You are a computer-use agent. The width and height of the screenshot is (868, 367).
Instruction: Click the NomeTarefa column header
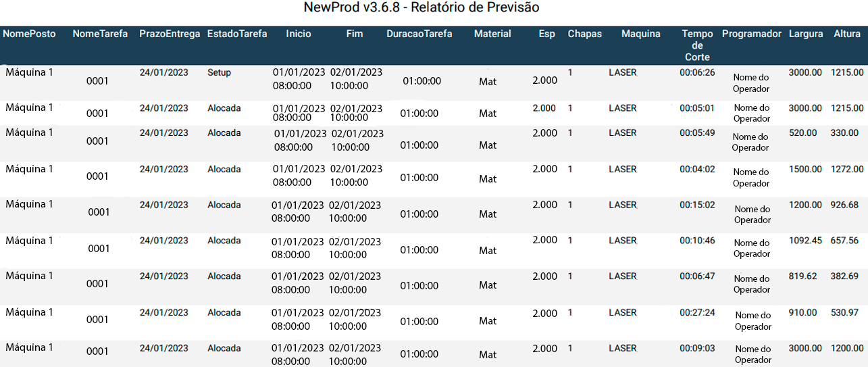pos(100,34)
